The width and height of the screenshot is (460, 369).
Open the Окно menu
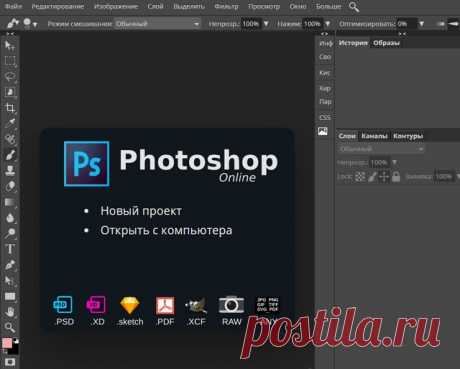[298, 6]
